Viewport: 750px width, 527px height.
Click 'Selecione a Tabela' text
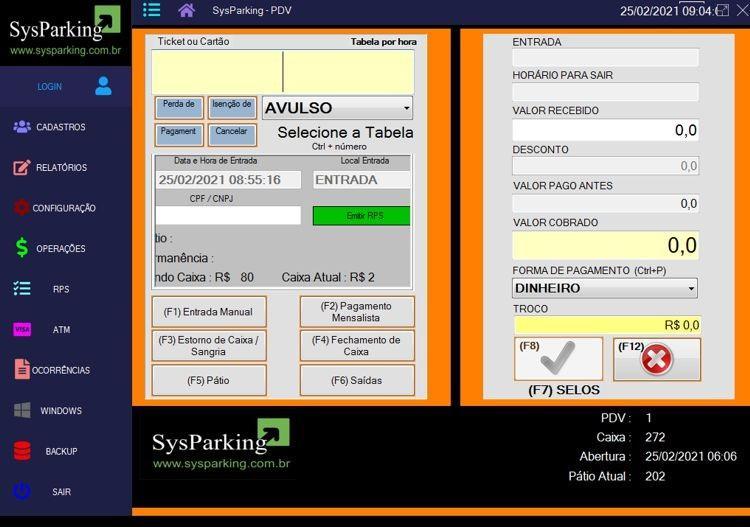pyautogui.click(x=345, y=132)
